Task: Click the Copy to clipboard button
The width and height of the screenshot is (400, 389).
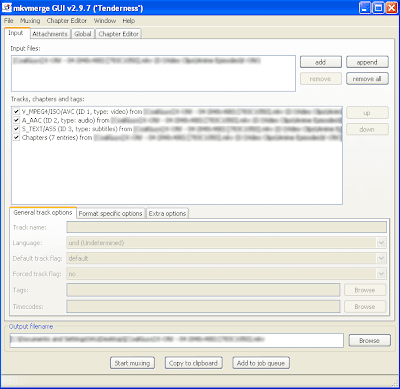Action: pos(193,363)
